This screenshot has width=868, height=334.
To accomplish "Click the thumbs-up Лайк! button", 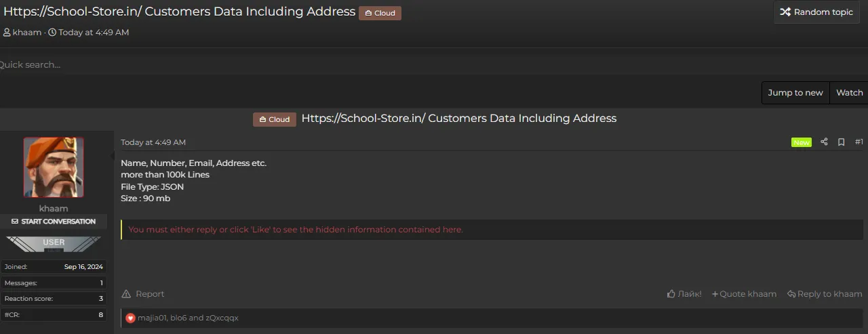I will coord(684,294).
